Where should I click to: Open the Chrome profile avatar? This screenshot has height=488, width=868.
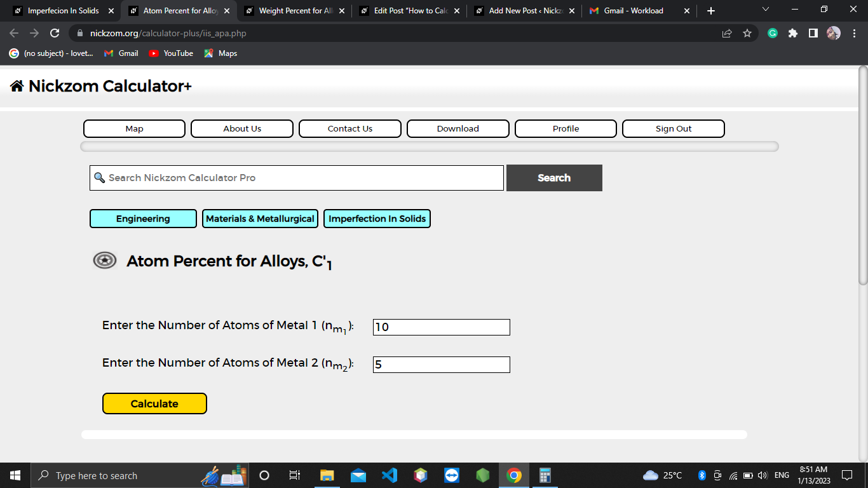tap(834, 33)
